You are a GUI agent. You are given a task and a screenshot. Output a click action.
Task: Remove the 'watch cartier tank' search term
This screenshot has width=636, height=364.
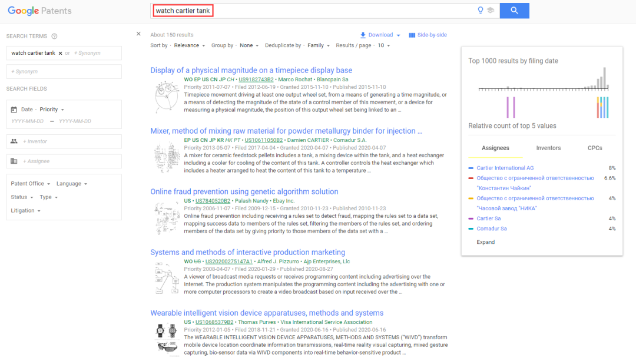pos(61,53)
